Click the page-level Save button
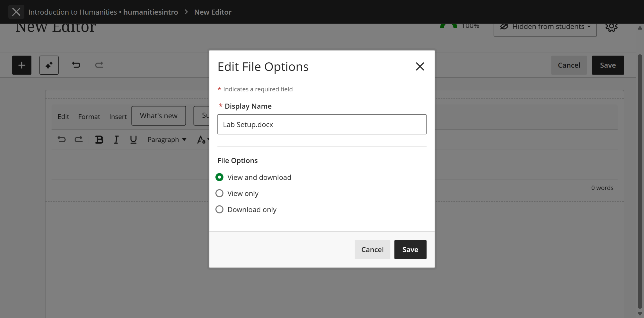Image resolution: width=644 pixels, height=318 pixels. (608, 65)
